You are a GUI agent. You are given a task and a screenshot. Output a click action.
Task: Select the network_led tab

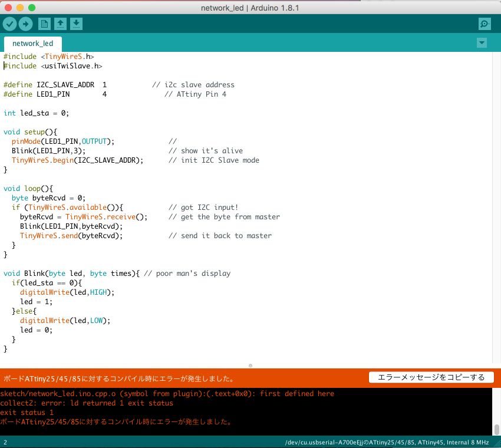(33, 44)
